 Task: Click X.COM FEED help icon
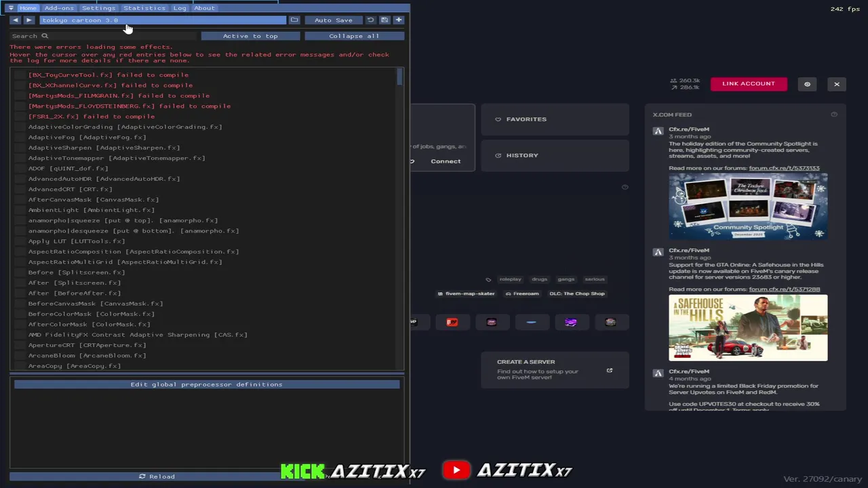834,115
